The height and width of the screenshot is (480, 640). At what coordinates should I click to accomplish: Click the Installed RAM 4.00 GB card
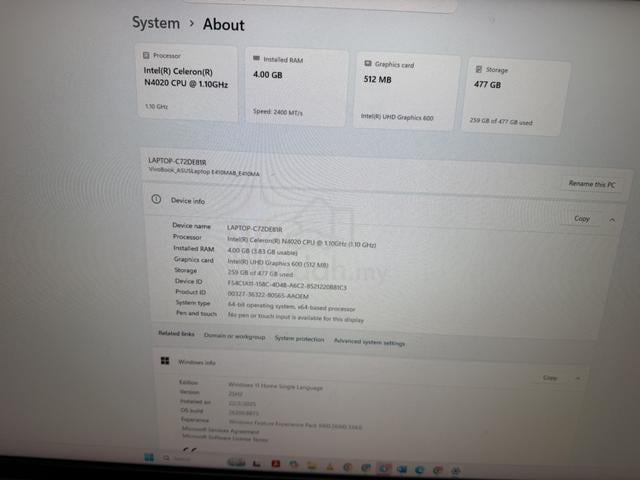click(296, 87)
